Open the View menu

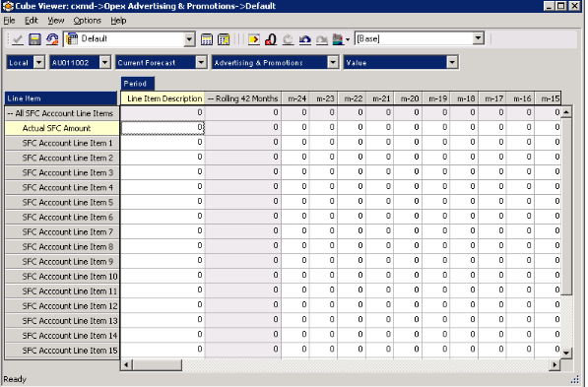tap(56, 21)
